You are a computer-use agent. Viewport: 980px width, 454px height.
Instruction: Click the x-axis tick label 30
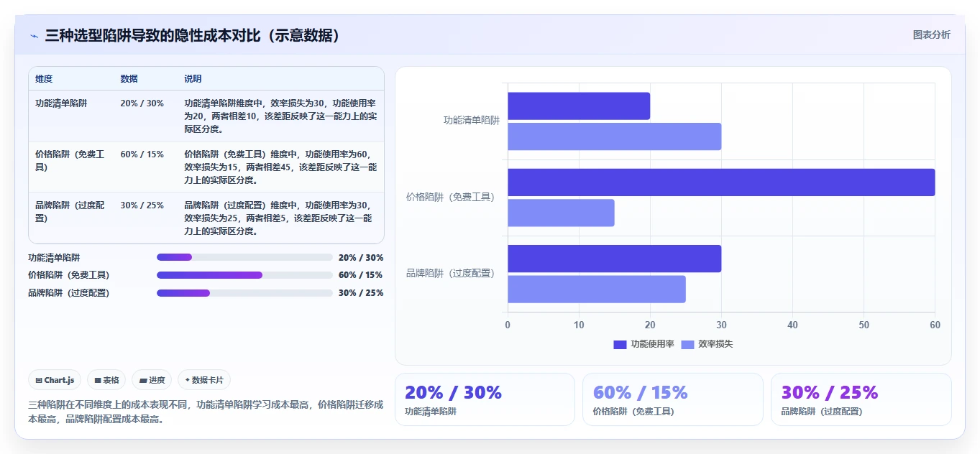click(x=721, y=325)
